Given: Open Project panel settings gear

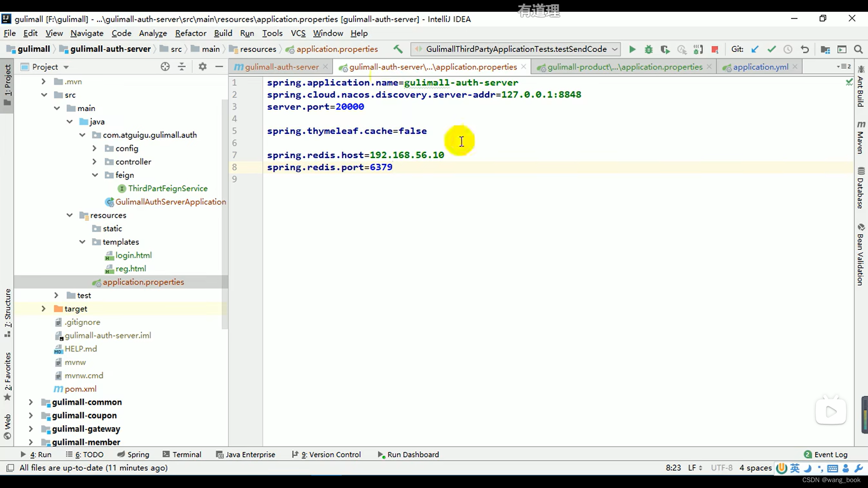Looking at the screenshot, I should (203, 67).
